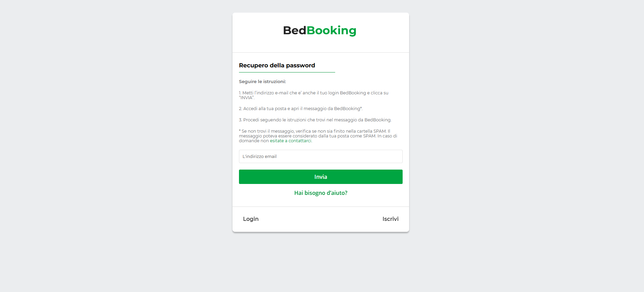Open the Iscrivi sign-up link
Screen dimensions: 644x292
(x=390, y=219)
